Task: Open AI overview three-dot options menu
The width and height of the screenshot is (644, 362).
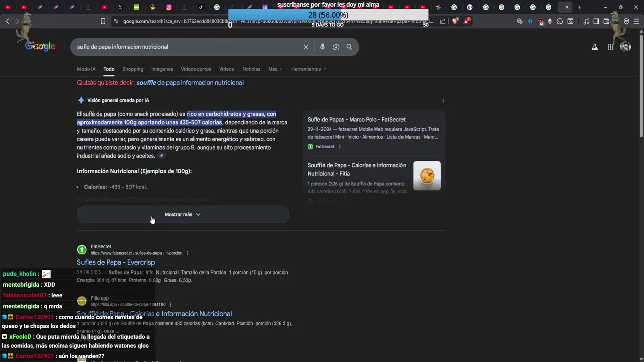Action: coord(443,100)
